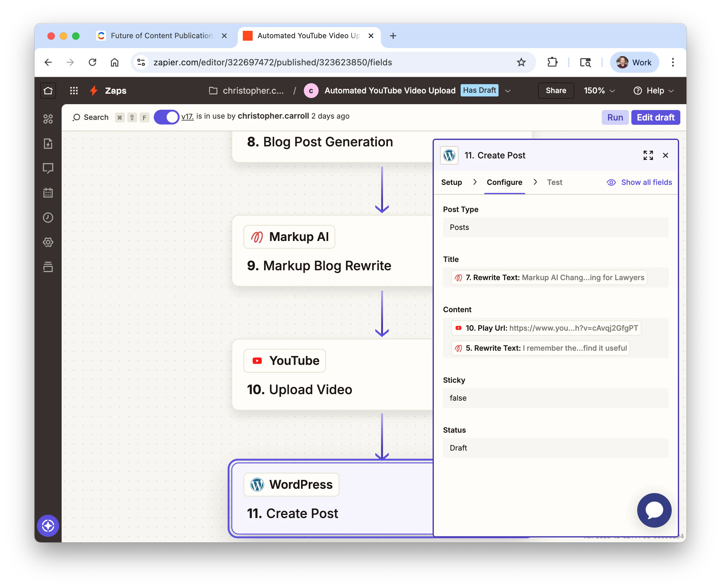721x588 pixels.
Task: Click the Status field showing Draft
Action: pos(555,448)
